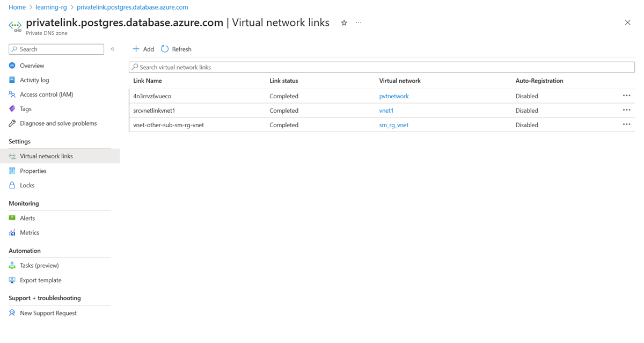644x343 pixels.
Task: Click the New Support Request icon
Action: click(x=12, y=313)
